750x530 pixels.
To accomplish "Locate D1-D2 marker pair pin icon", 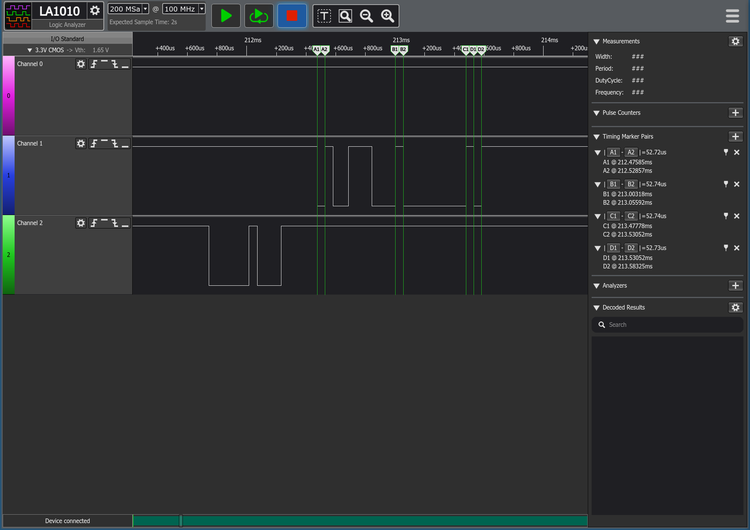I will click(x=726, y=248).
